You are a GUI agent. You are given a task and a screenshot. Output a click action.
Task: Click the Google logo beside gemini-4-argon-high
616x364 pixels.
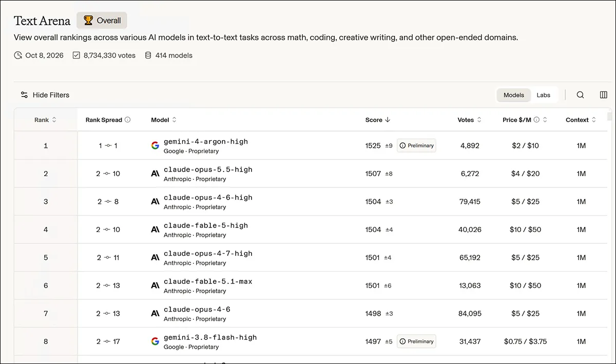[x=155, y=145]
